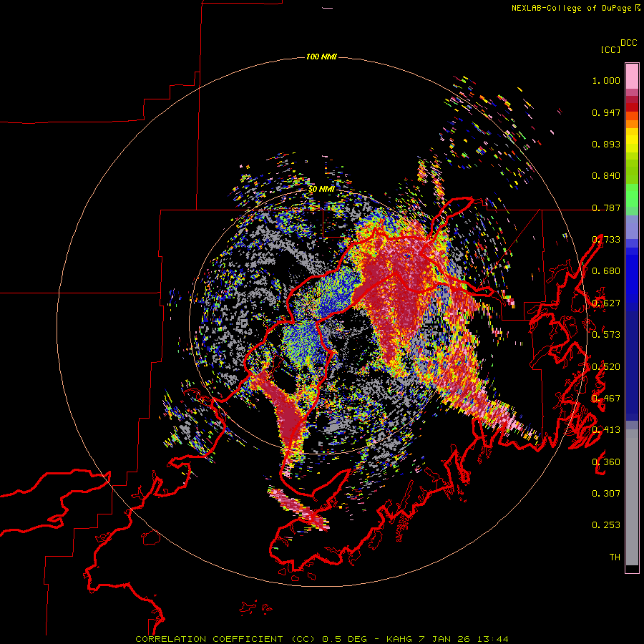Select the 0.627 legend value
The image size is (644, 644).
tap(606, 303)
